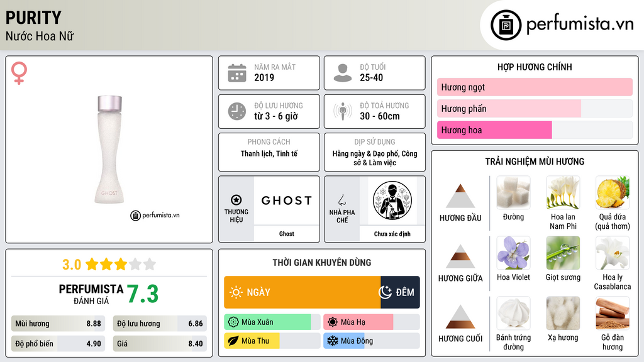Click the Hoa ly Casablanca image
Image resolution: width=644 pixels, height=362 pixels.
click(x=613, y=253)
